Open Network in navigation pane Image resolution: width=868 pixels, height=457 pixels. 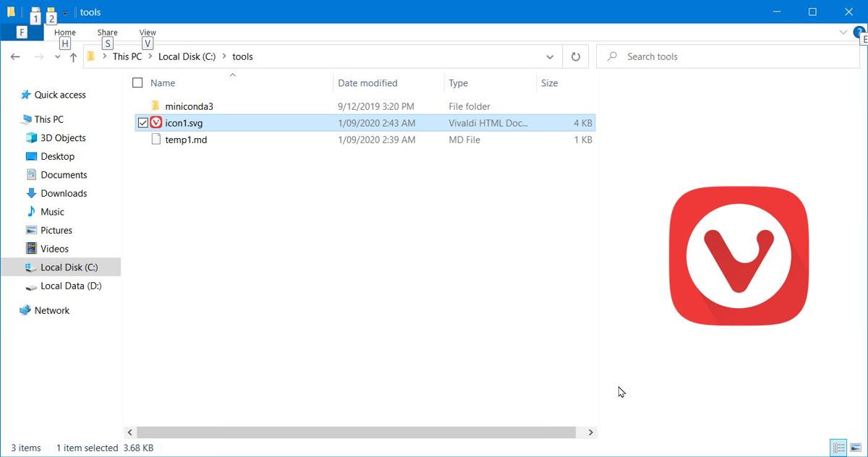pos(52,310)
